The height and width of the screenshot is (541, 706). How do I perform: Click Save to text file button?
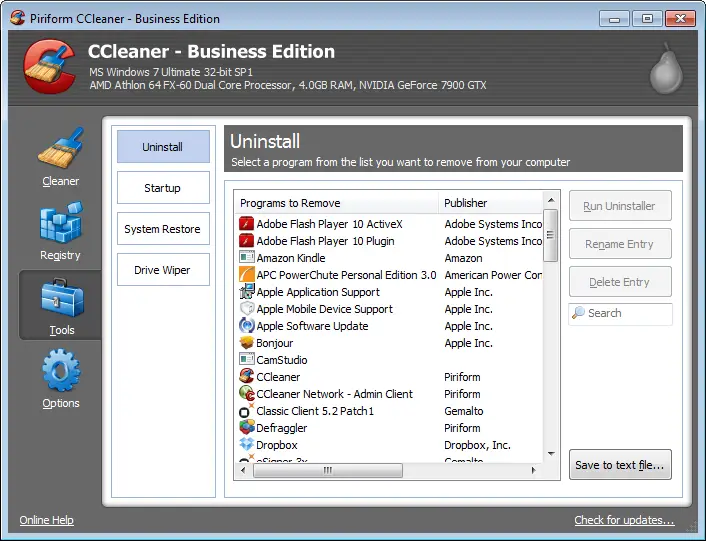[620, 464]
